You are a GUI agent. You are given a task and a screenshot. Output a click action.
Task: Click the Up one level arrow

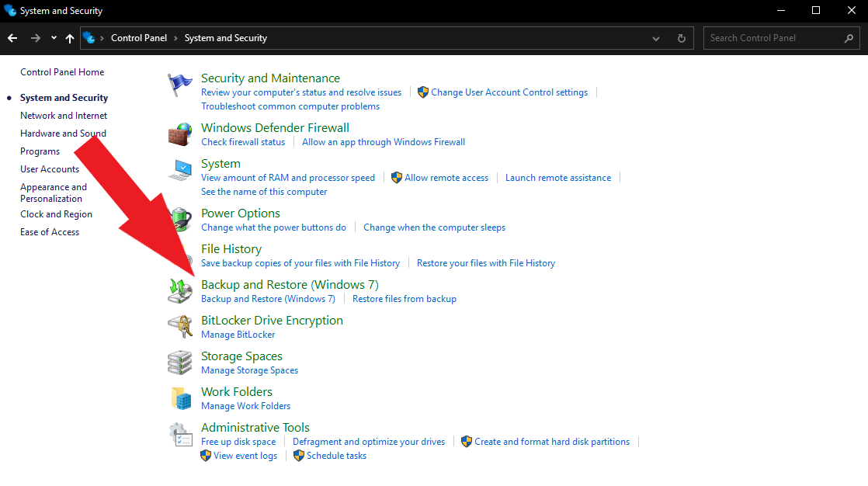click(70, 38)
